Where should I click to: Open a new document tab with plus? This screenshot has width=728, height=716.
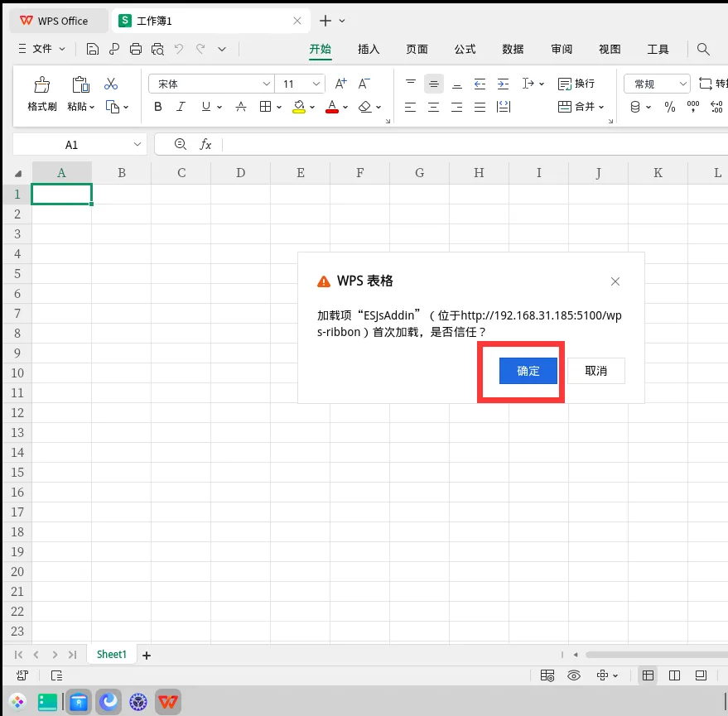325,21
